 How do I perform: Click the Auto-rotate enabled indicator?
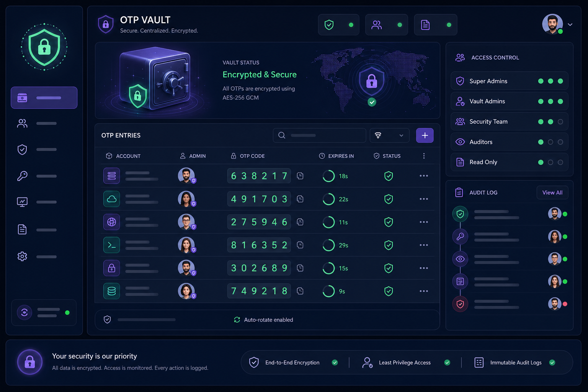pyautogui.click(x=263, y=320)
